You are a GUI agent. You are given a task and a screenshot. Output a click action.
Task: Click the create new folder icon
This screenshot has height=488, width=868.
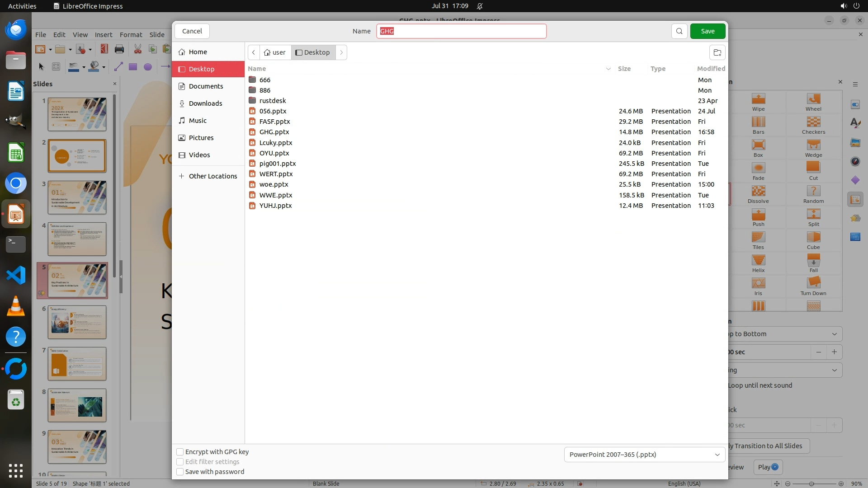[717, 52]
